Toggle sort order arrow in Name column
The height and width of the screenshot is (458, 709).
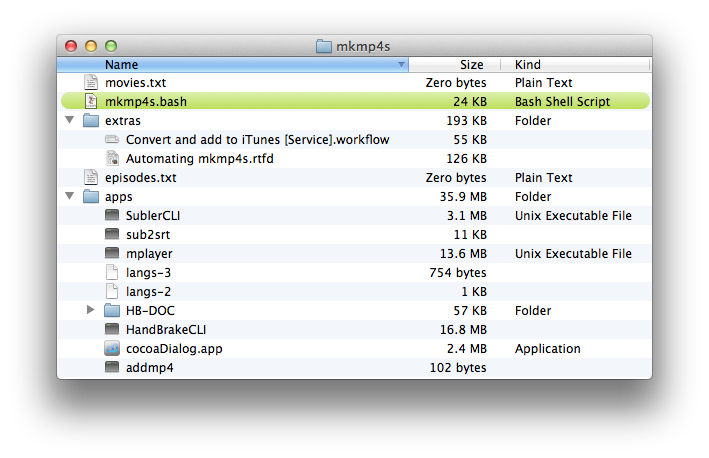coord(401,65)
